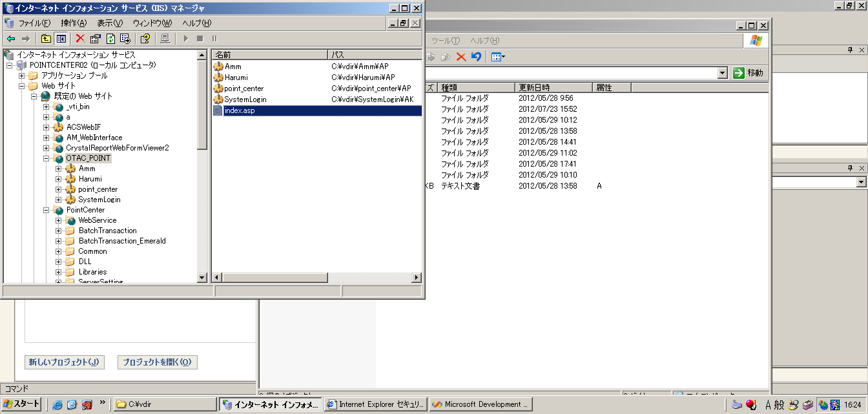Click the tree pane scroll down arrow
This screenshot has width=868, height=414.
(x=203, y=278)
